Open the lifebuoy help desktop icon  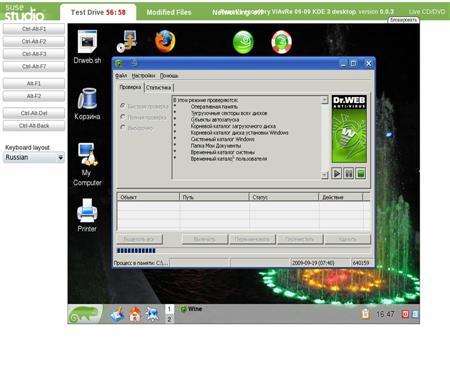point(282,42)
